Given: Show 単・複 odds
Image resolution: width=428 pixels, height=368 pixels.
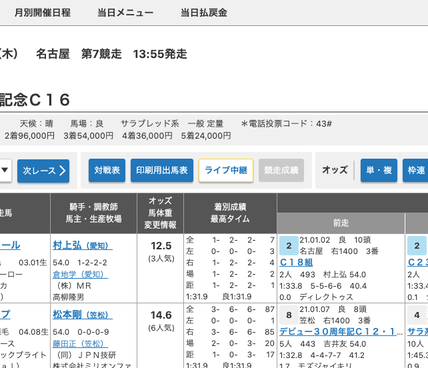Looking at the screenshot, I should click(379, 170).
